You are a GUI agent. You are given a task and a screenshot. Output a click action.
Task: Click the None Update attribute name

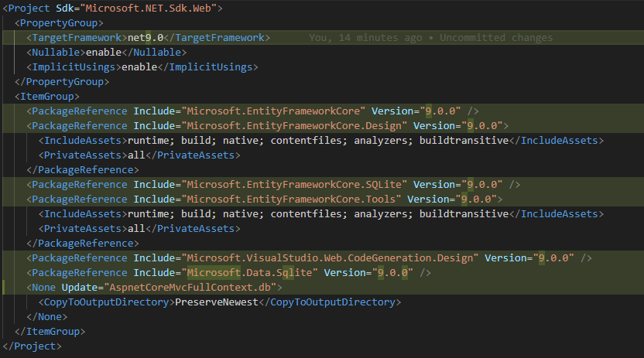80,288
